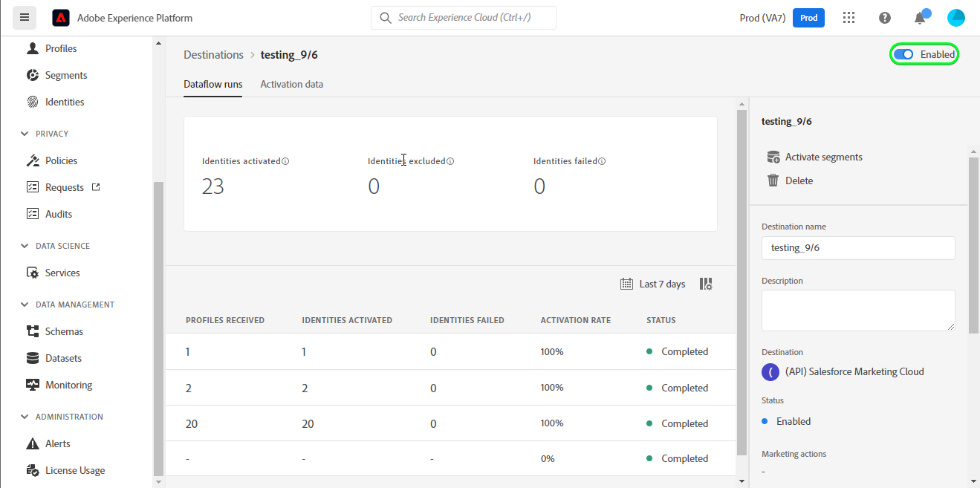Open the hamburger navigation menu
This screenshot has width=980, height=488.
[24, 18]
